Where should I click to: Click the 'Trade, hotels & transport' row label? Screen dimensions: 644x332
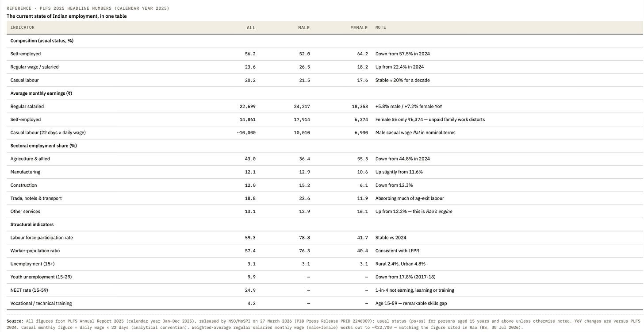click(x=36, y=198)
